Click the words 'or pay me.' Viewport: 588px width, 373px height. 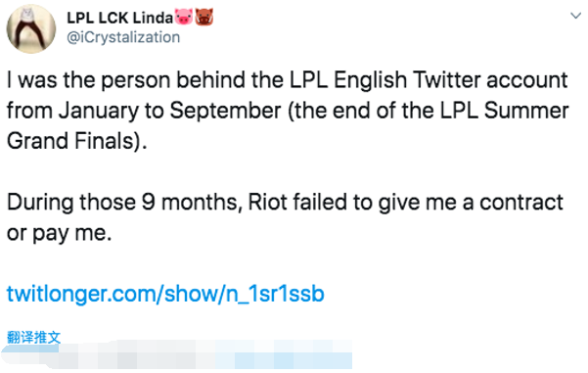tap(60, 233)
